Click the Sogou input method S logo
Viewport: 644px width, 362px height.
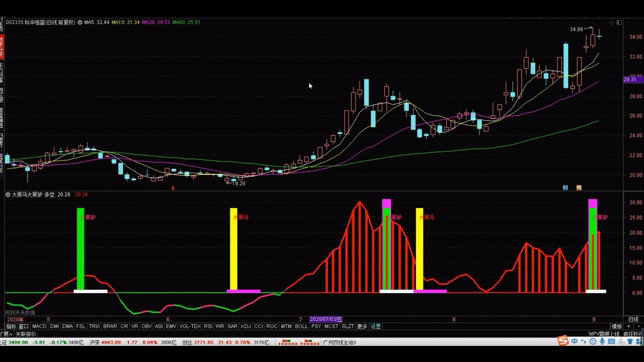pos(563,341)
